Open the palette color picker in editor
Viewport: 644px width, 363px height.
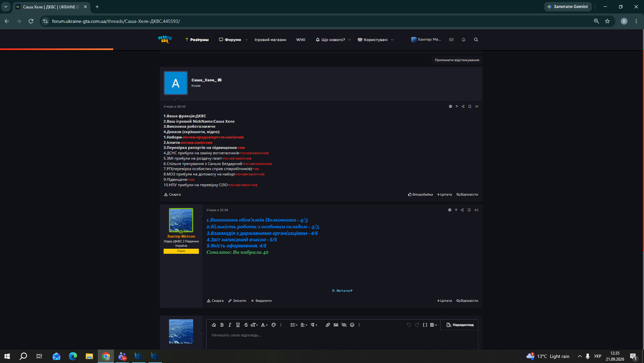pyautogui.click(x=274, y=325)
